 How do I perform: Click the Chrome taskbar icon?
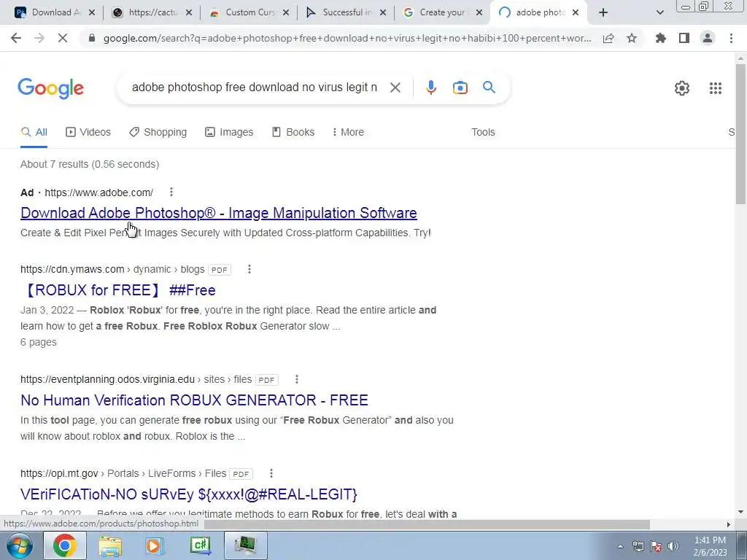pos(65,545)
